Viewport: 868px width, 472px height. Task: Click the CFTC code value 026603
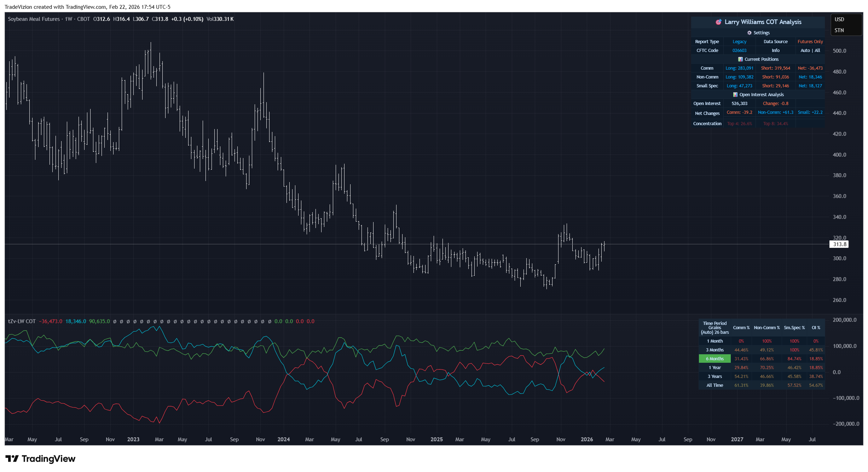(739, 50)
